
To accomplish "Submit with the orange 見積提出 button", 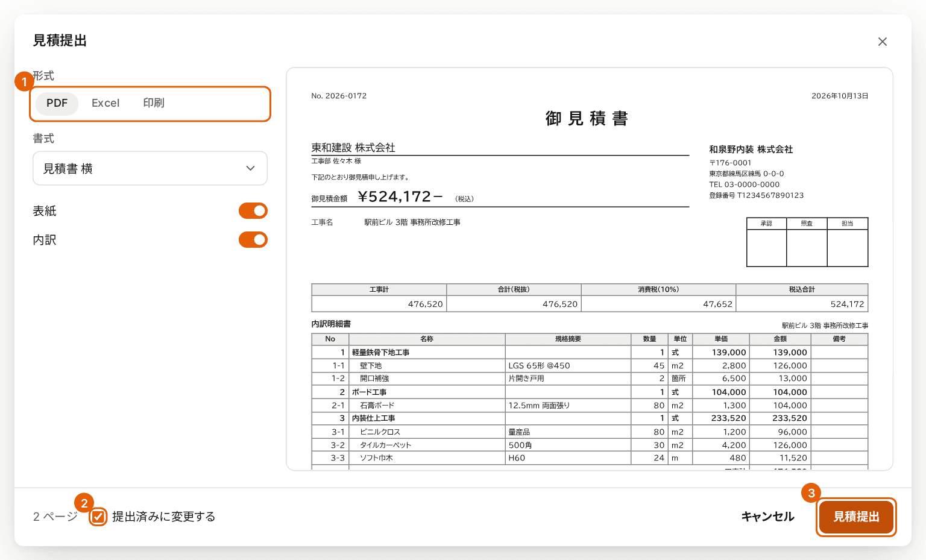I will click(856, 517).
